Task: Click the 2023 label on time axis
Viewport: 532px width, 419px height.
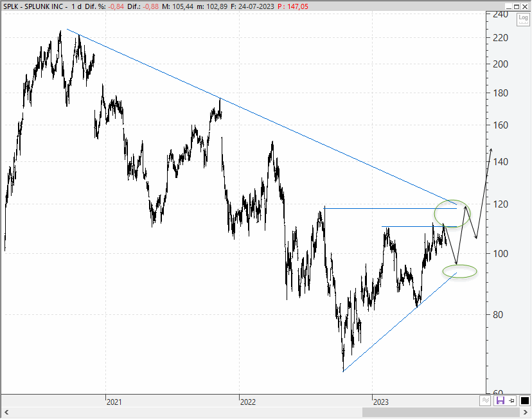Action: (380, 402)
